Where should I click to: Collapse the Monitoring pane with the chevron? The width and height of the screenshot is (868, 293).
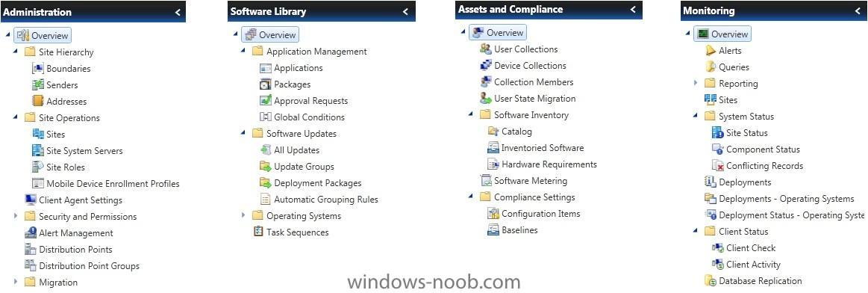(x=858, y=10)
